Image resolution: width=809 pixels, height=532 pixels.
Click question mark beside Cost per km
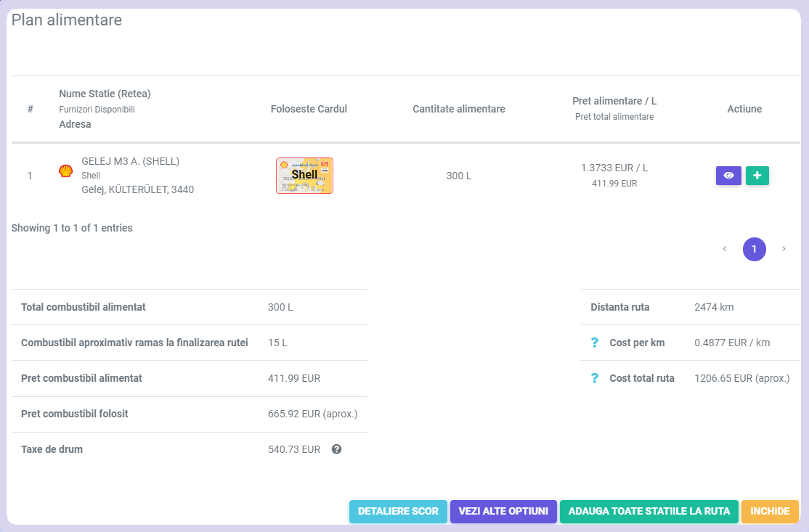[595, 343]
